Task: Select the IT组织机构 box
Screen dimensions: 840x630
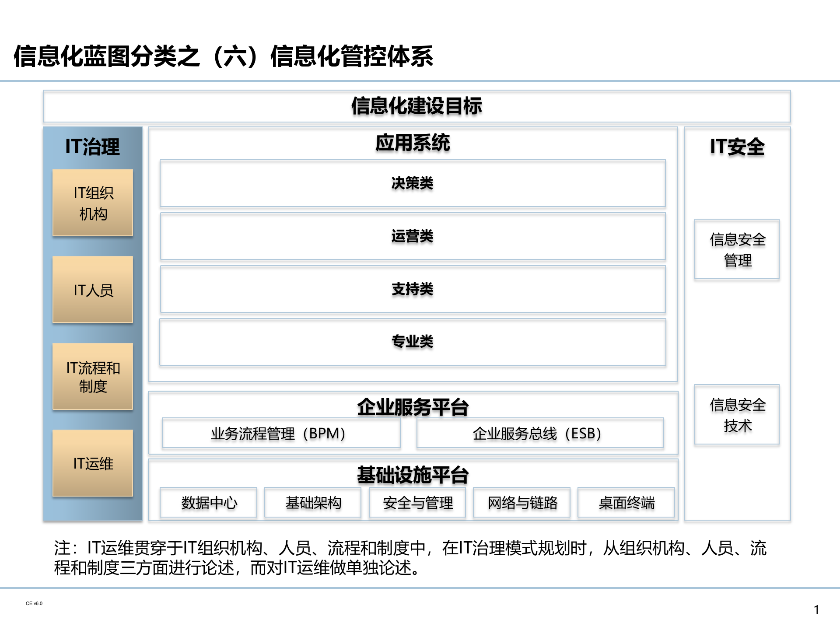Action: 92,202
